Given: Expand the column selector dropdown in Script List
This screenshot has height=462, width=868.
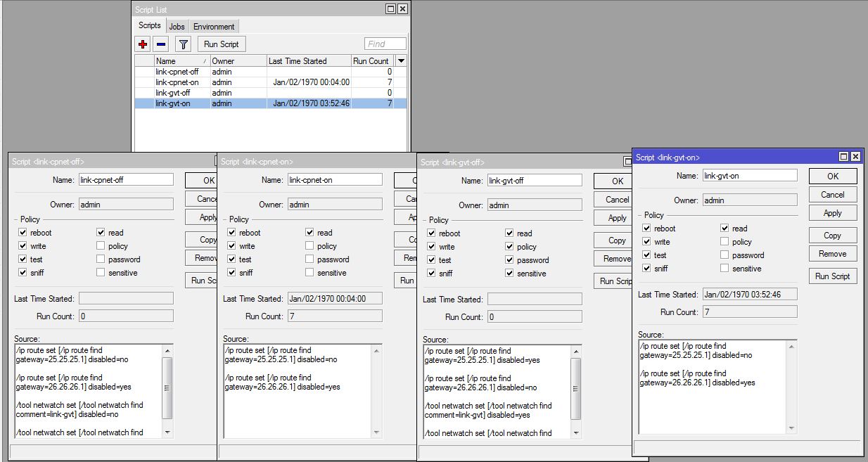Looking at the screenshot, I should (x=401, y=61).
